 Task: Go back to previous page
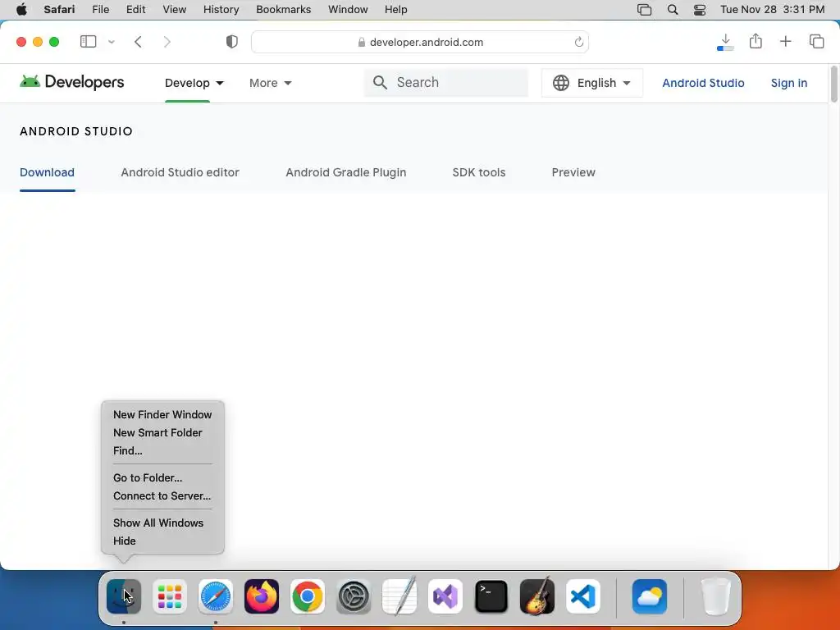click(138, 42)
